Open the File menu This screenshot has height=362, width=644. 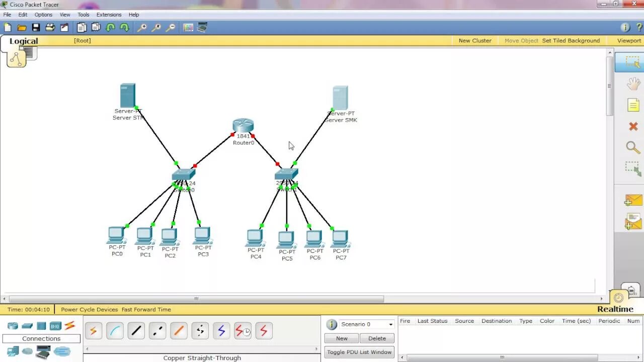7,15
